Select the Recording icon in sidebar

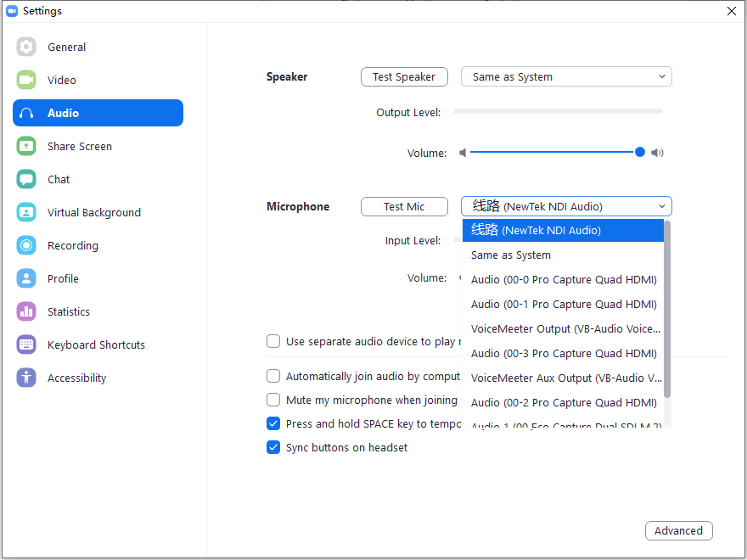click(x=26, y=245)
